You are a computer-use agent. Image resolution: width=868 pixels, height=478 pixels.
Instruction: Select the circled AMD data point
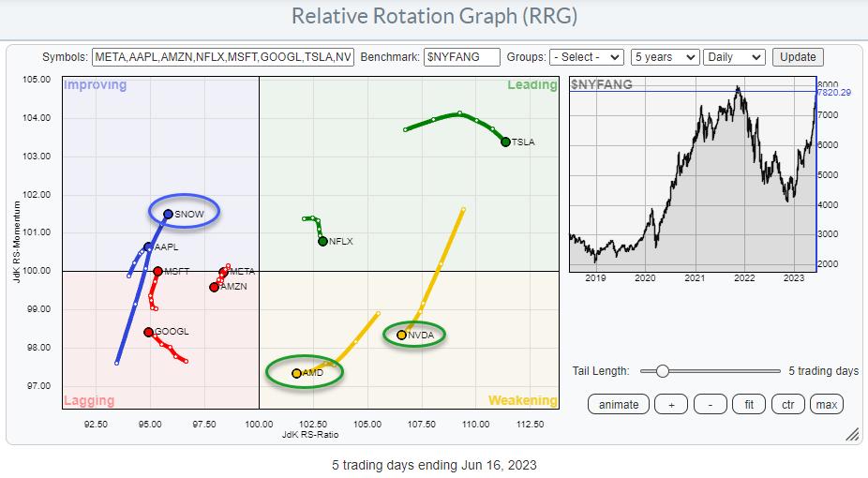coord(296,373)
